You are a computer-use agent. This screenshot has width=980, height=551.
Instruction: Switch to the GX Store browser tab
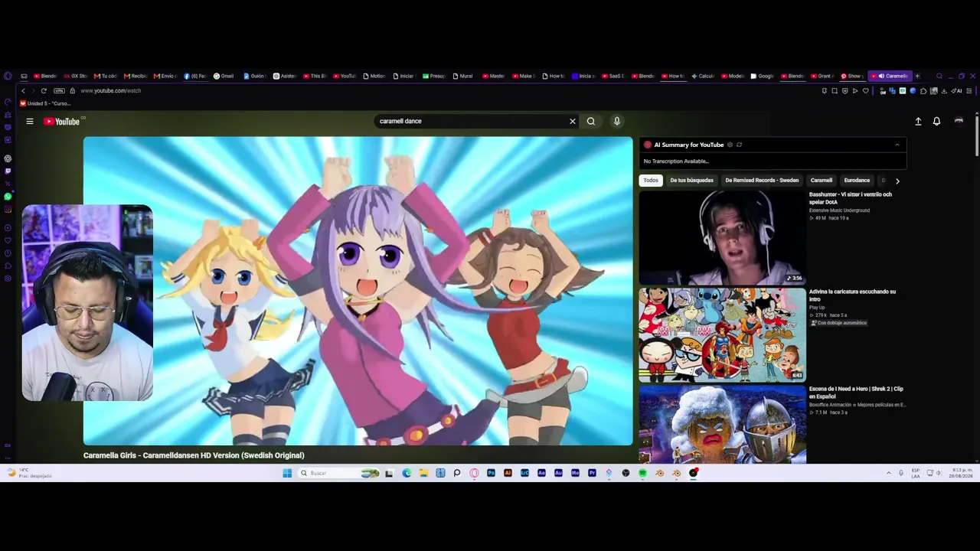coord(76,76)
